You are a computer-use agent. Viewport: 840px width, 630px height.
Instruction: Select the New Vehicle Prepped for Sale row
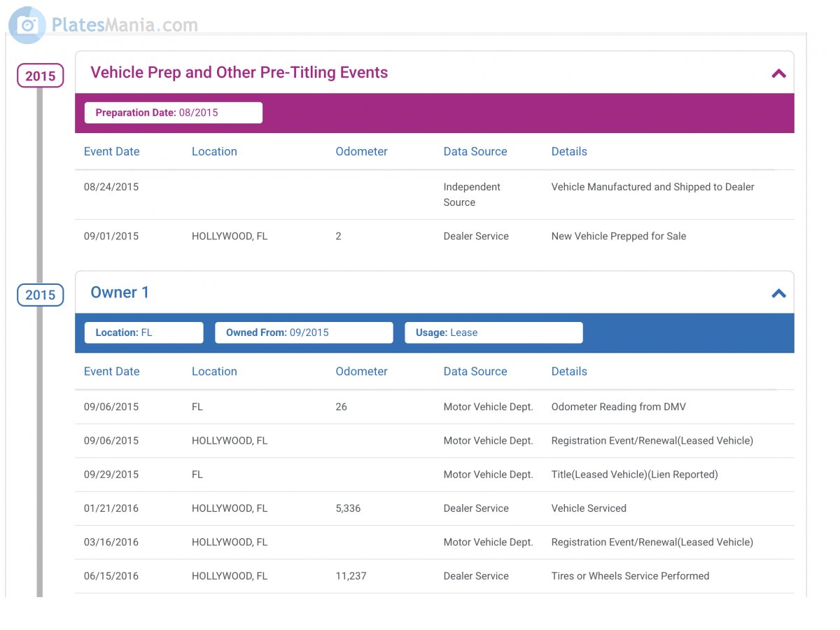point(618,237)
